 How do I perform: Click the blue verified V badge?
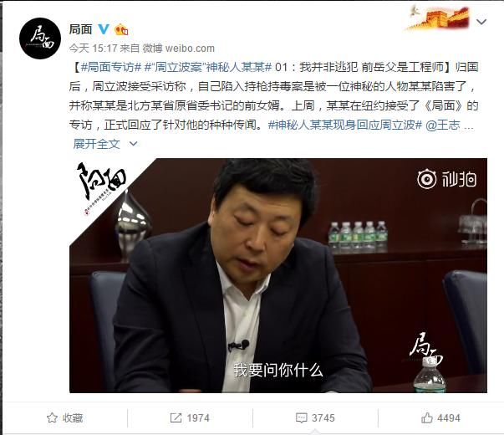coord(104,29)
